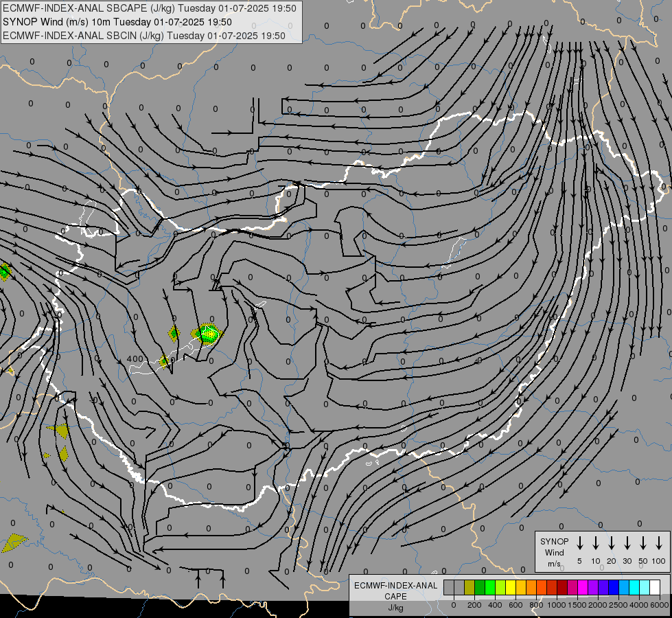Click the 4000 tick label on CAPE scale
Image resolution: width=672 pixels, height=618 pixels.
click(639, 605)
